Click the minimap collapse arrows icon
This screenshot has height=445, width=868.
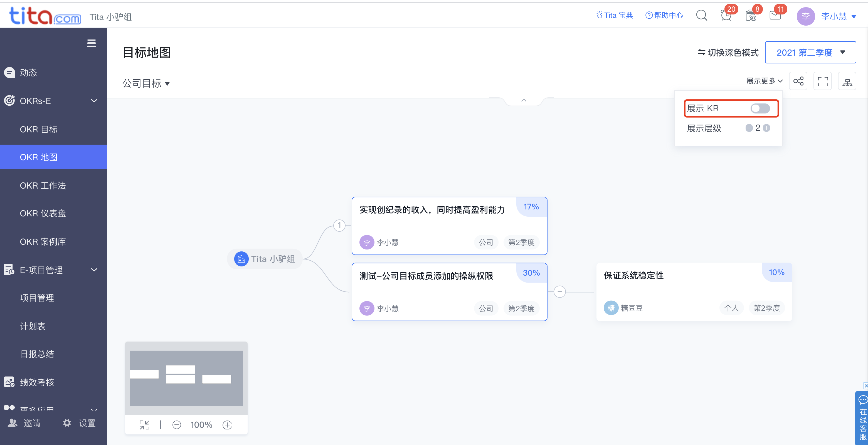coord(144,425)
